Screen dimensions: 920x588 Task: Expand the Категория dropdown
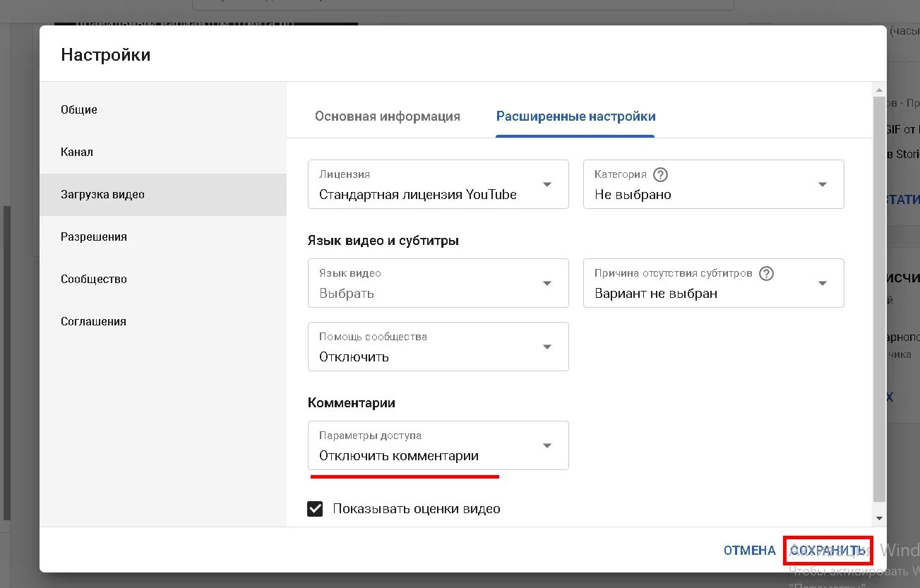click(x=714, y=184)
